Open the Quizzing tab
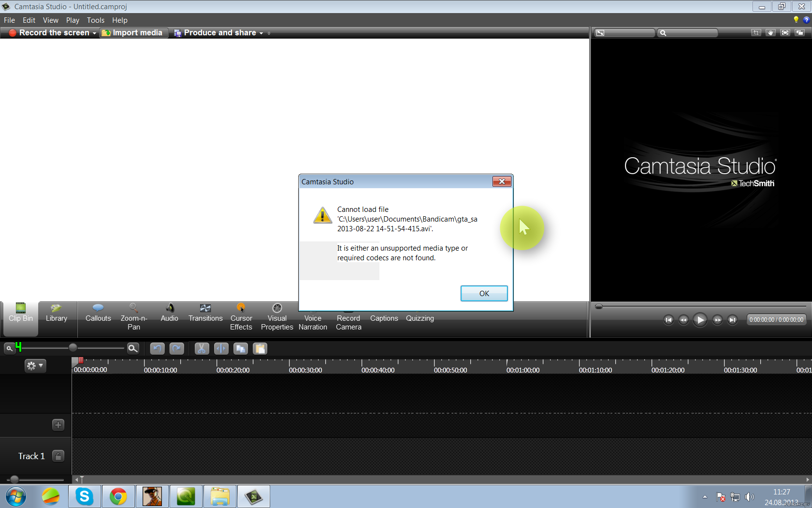 pyautogui.click(x=420, y=318)
